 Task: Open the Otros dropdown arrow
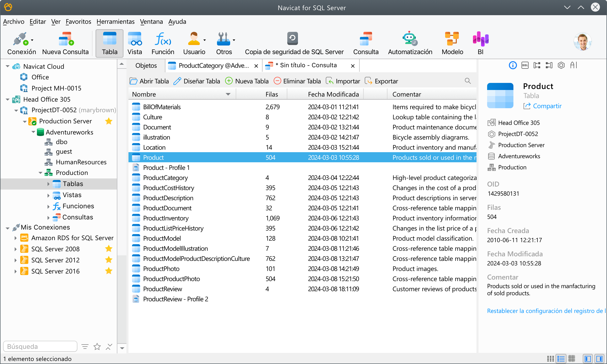click(x=234, y=40)
